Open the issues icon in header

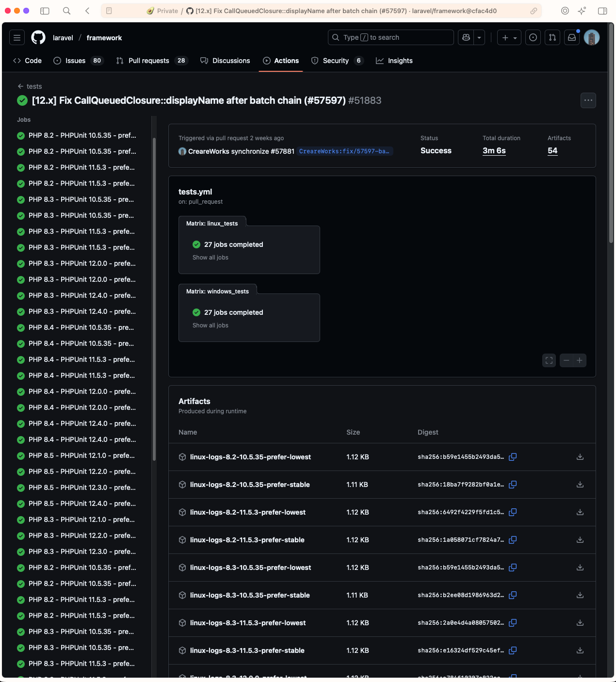click(533, 37)
